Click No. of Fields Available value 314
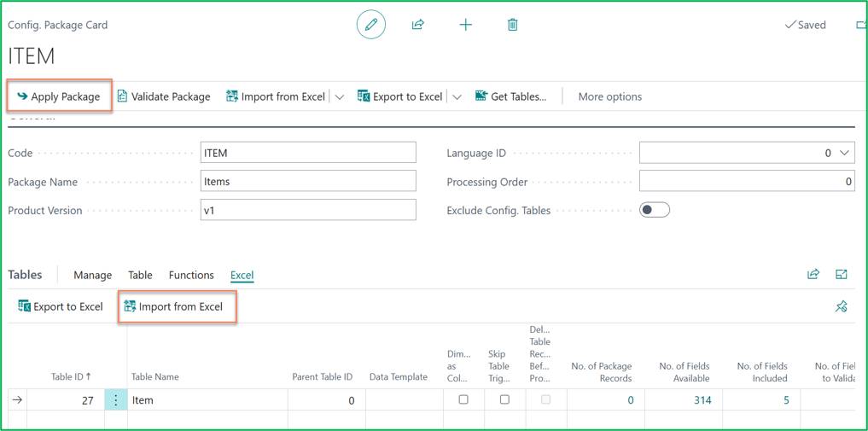Image resolution: width=868 pixels, height=431 pixels. 702,400
